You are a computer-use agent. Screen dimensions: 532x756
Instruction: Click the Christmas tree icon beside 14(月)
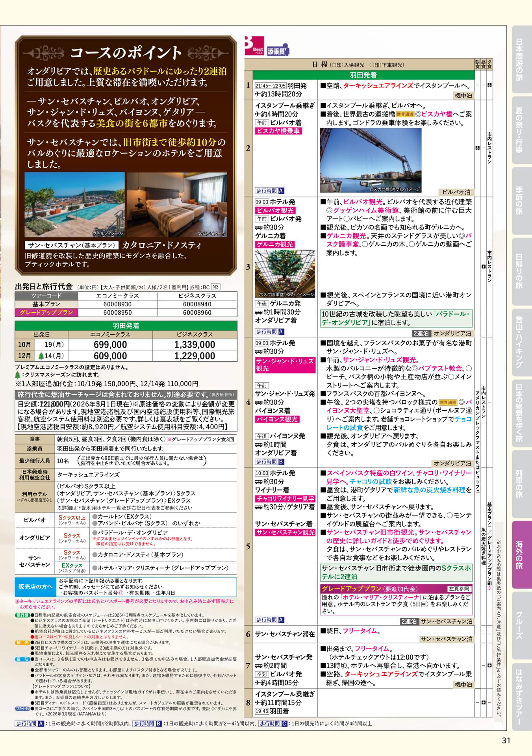click(41, 356)
